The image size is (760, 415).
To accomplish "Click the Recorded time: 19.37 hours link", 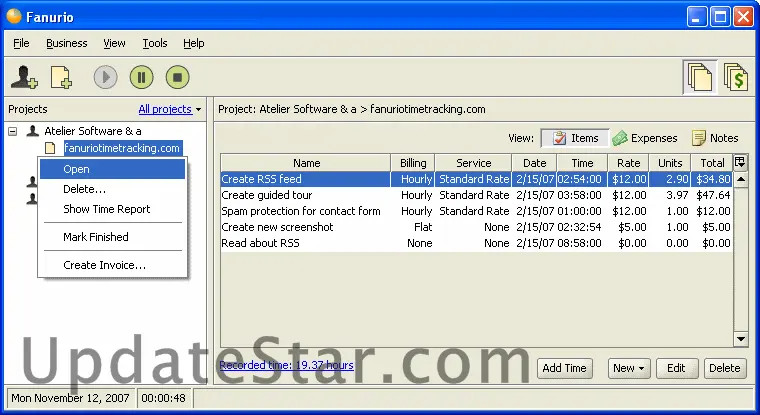I will tap(286, 365).
